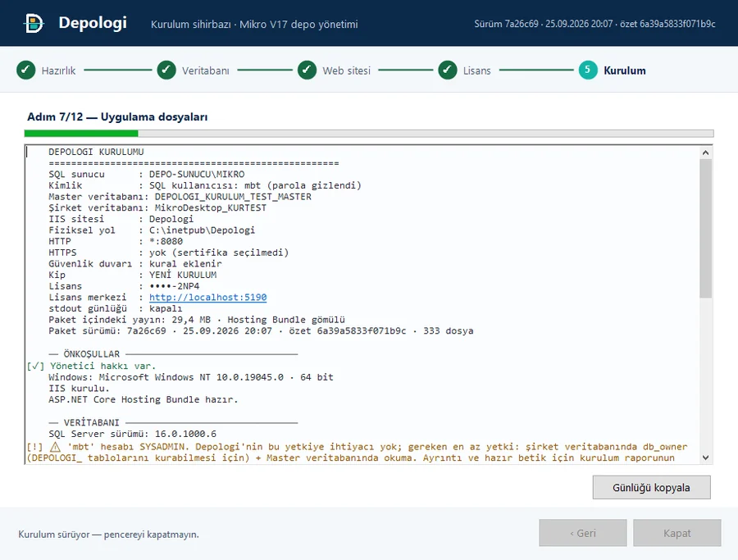Viewport: 738px width, 560px height.
Task: Click the log scrollbar down arrow
Action: (x=705, y=458)
